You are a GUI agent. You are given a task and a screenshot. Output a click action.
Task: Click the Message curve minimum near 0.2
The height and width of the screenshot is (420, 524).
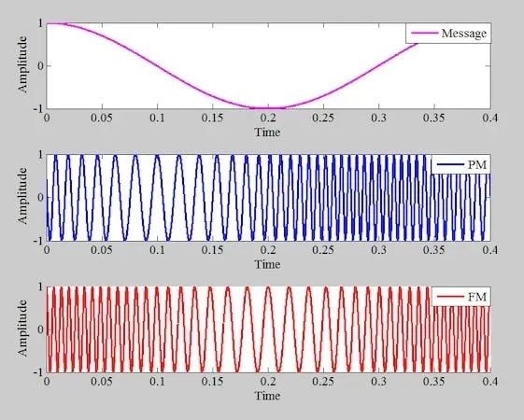[268, 108]
